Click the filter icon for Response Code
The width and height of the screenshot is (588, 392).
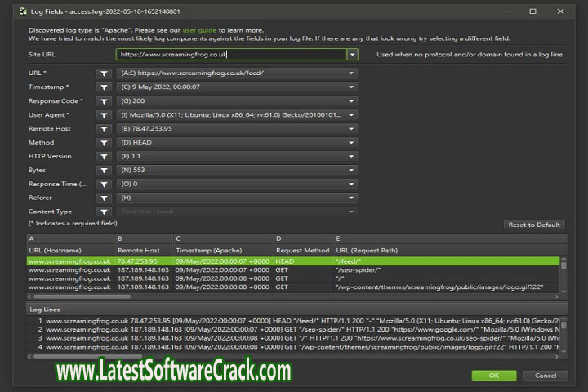click(105, 100)
